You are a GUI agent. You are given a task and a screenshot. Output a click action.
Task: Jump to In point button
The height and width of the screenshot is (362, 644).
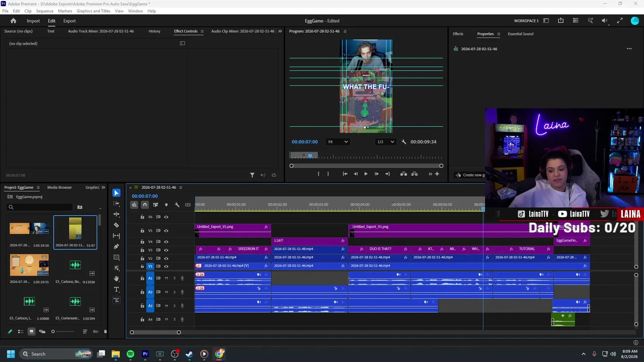[x=345, y=174]
